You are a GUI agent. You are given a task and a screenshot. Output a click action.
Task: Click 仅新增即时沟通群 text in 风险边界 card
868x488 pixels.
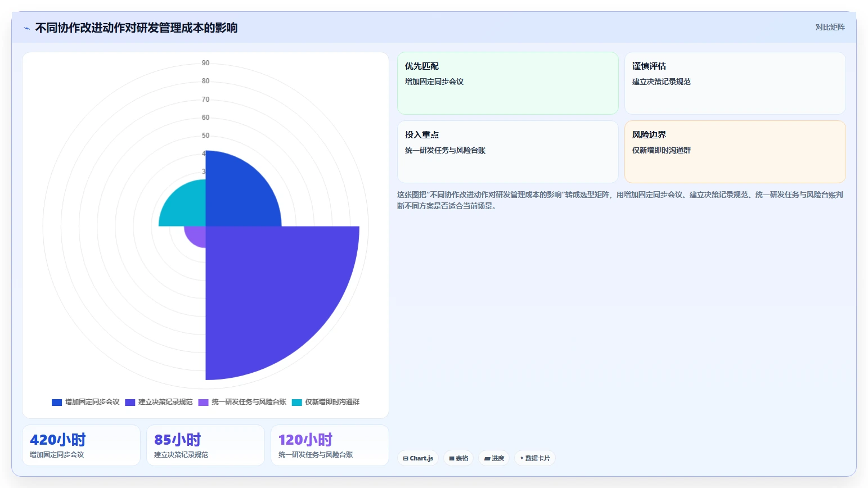coord(662,150)
